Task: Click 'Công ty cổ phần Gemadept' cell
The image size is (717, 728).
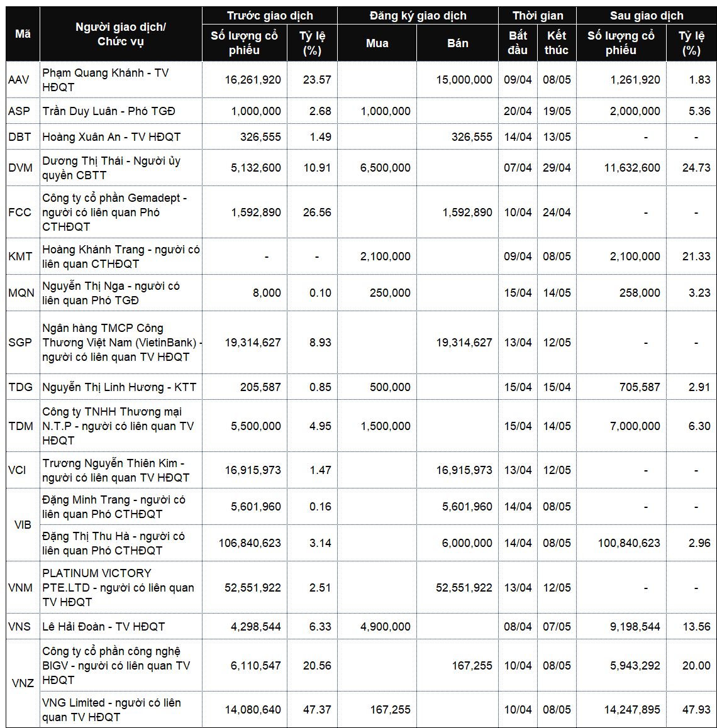Action: pos(114,212)
